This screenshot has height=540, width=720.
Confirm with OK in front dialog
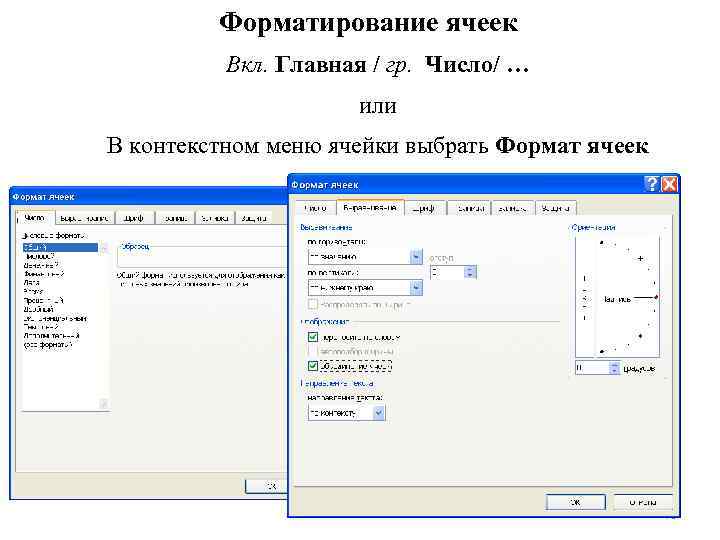coord(575,502)
